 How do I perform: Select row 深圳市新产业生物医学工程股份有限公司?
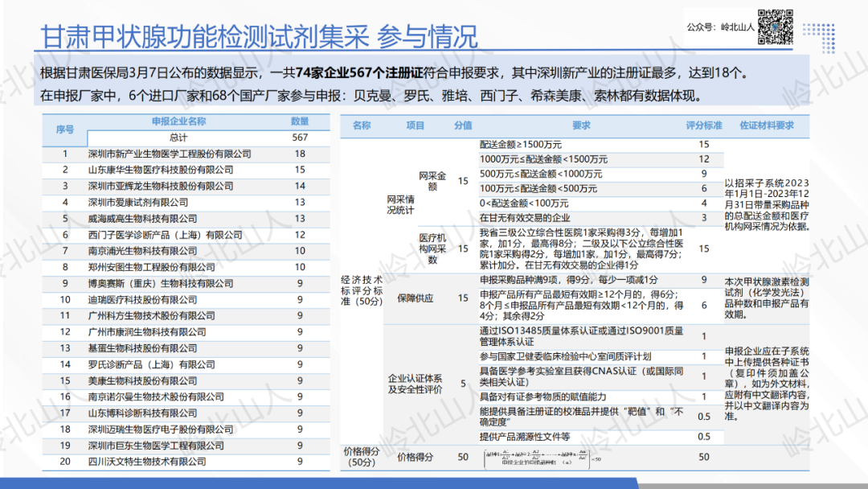[186, 154]
